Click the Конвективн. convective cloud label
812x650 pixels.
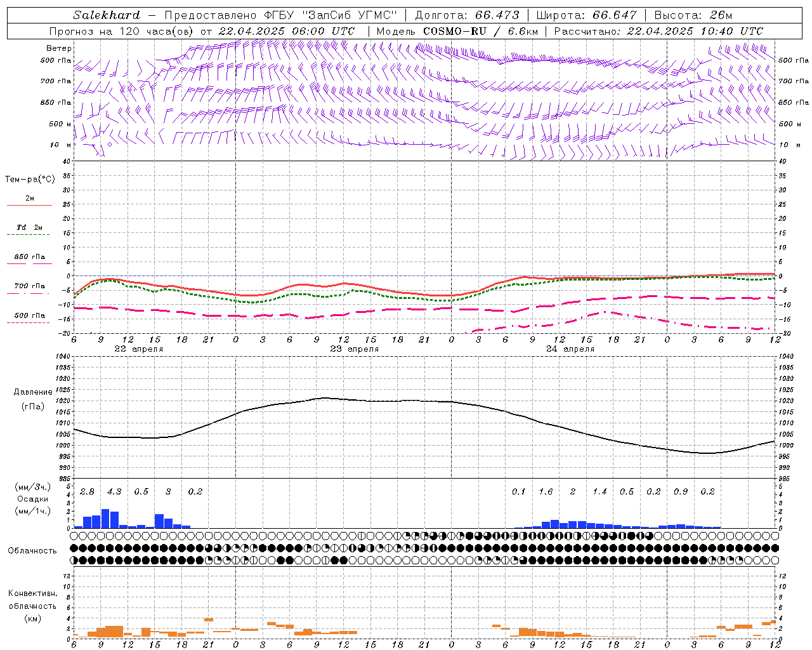(x=32, y=594)
